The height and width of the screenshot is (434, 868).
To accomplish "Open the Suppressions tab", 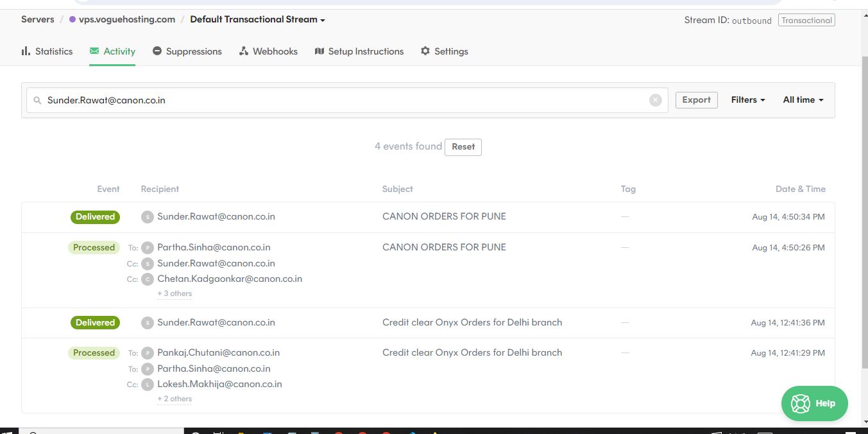I will pos(187,51).
